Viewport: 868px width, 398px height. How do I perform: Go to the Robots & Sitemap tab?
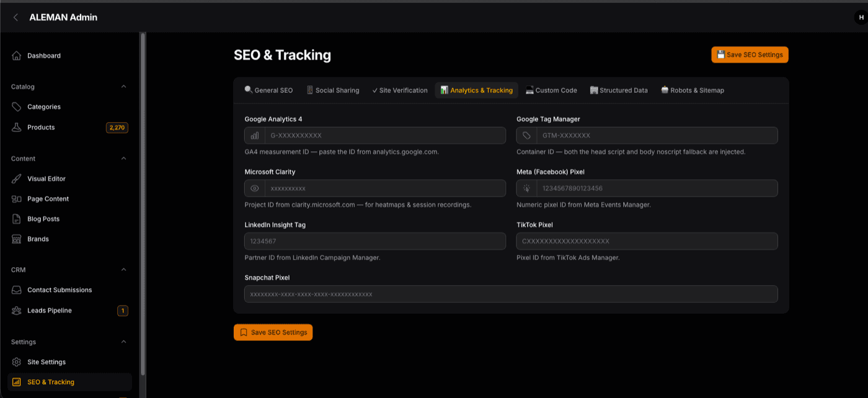click(693, 91)
